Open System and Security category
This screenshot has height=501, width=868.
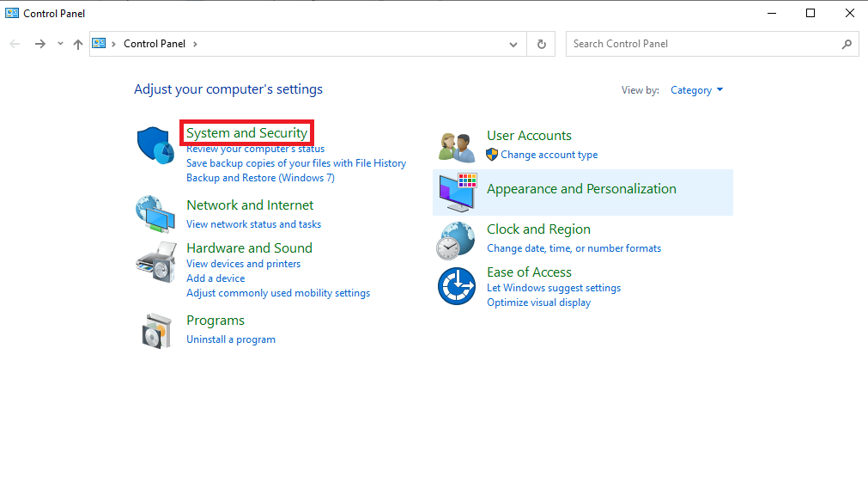246,133
